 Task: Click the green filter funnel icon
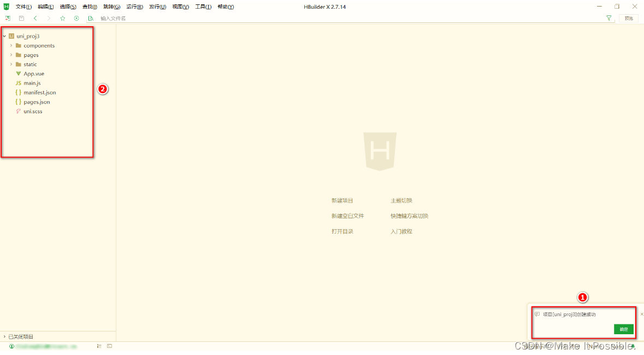(608, 18)
